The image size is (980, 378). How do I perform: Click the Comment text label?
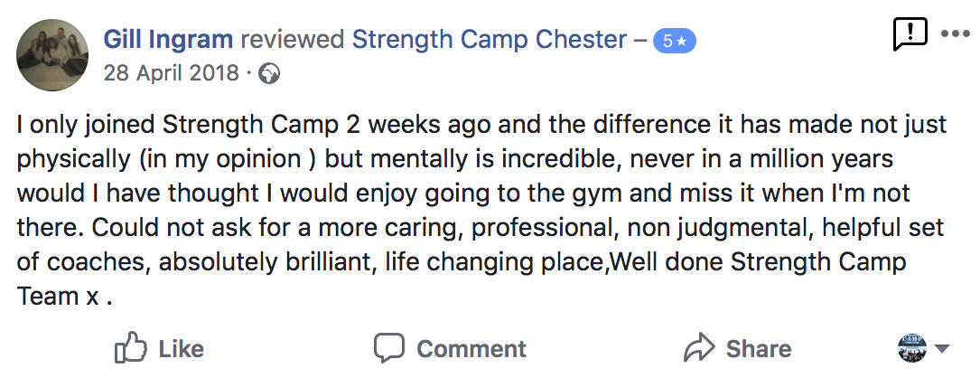[471, 348]
